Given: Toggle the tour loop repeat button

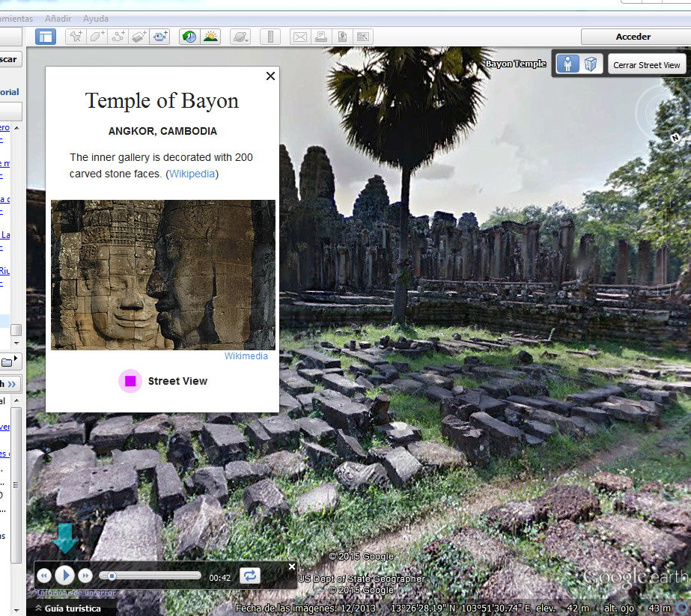Looking at the screenshot, I should (x=249, y=575).
